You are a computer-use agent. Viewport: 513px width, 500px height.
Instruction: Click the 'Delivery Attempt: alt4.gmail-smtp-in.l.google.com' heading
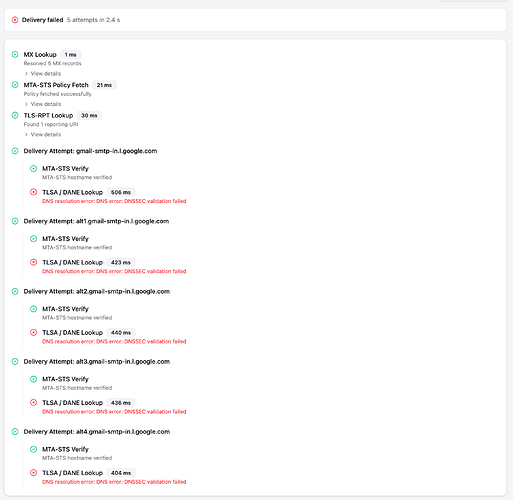[x=97, y=432]
